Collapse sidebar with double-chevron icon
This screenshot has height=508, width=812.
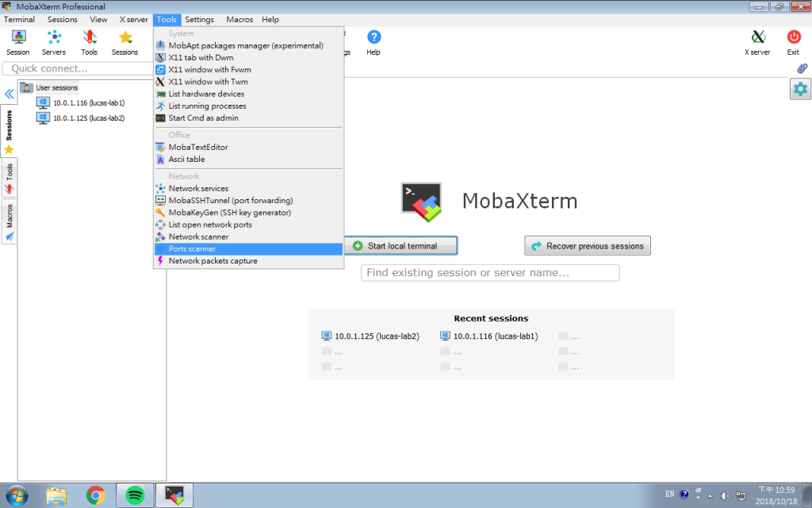9,94
